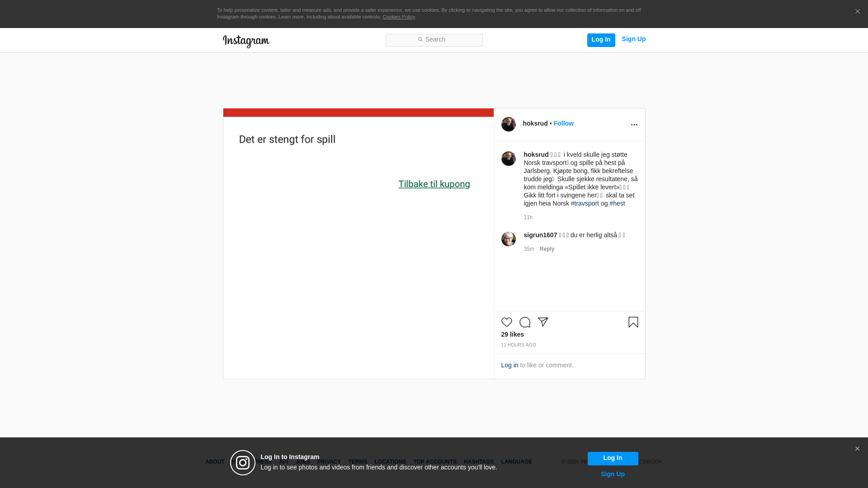Reply to sigrun1607's comment

coord(547,249)
